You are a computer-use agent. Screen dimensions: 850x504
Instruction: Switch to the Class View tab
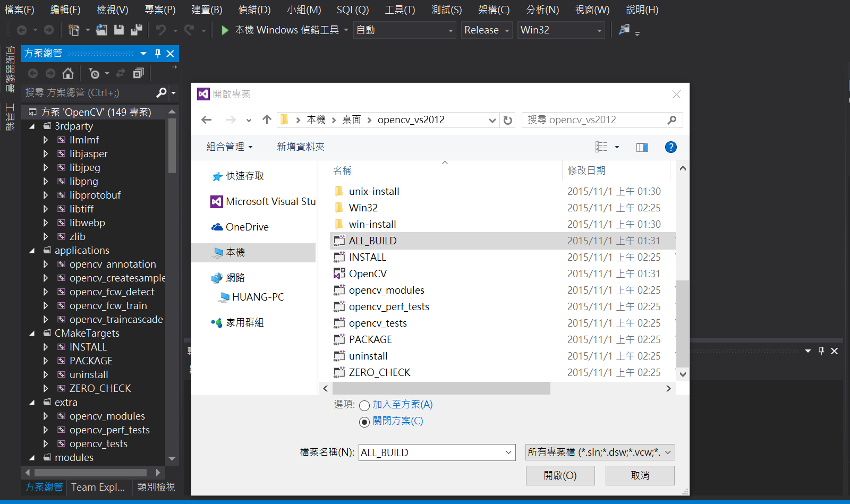point(156,487)
